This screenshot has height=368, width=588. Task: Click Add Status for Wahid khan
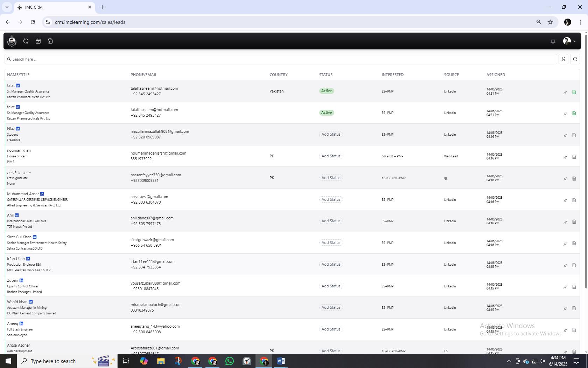[x=331, y=307]
